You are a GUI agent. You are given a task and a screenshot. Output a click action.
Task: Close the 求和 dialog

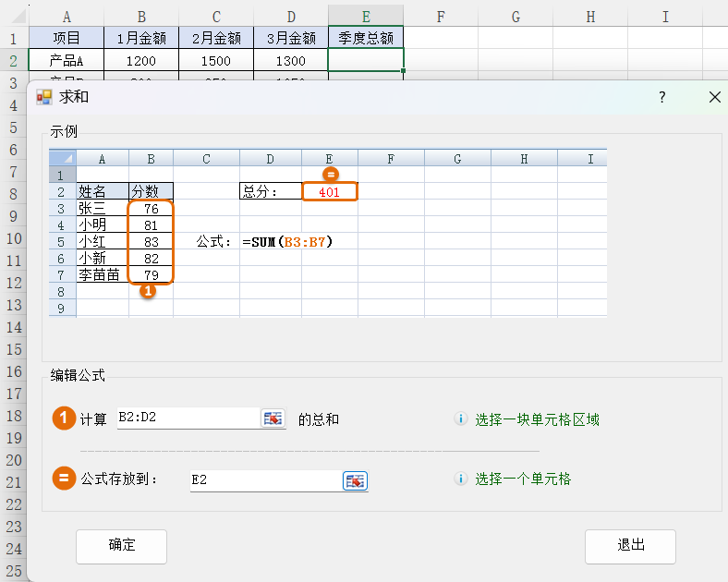714,97
